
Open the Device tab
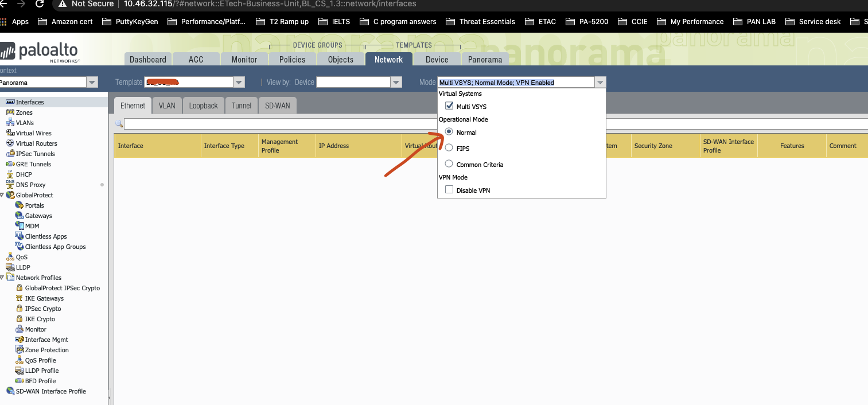[x=437, y=59]
